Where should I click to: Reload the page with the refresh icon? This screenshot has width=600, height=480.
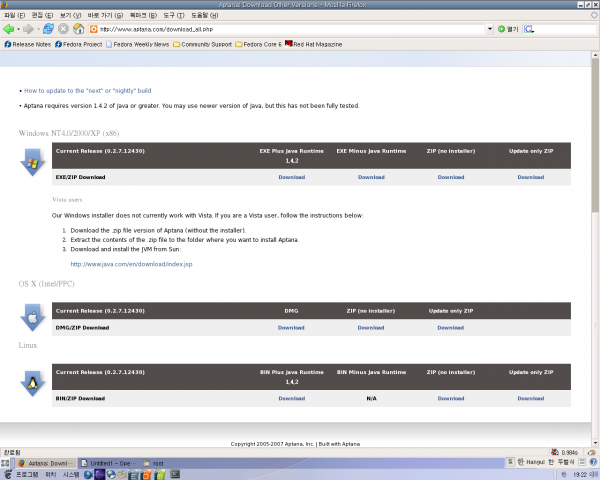click(49, 29)
